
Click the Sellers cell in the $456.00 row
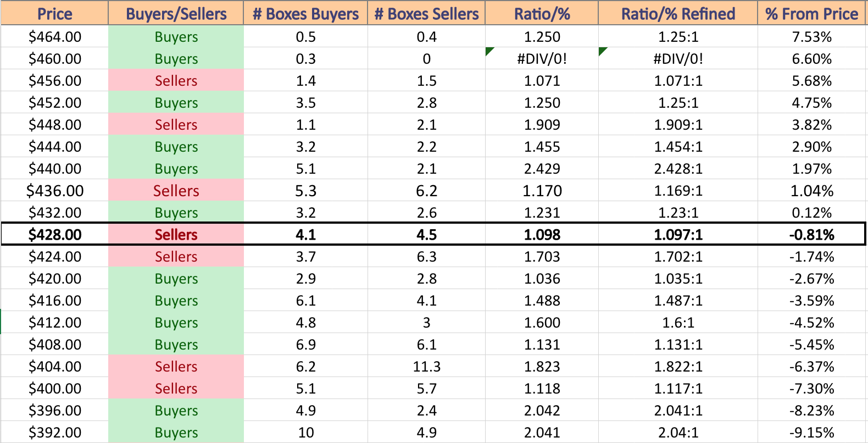[176, 81]
